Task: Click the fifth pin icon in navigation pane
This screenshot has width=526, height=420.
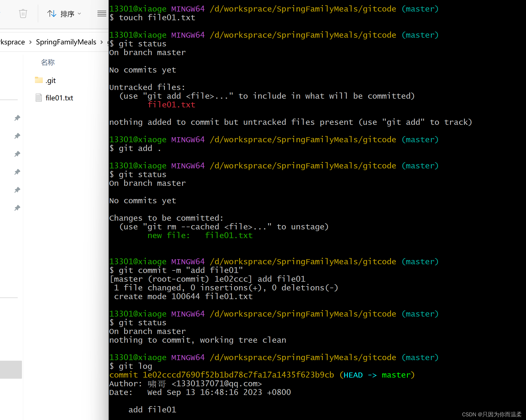Action: coord(17,190)
